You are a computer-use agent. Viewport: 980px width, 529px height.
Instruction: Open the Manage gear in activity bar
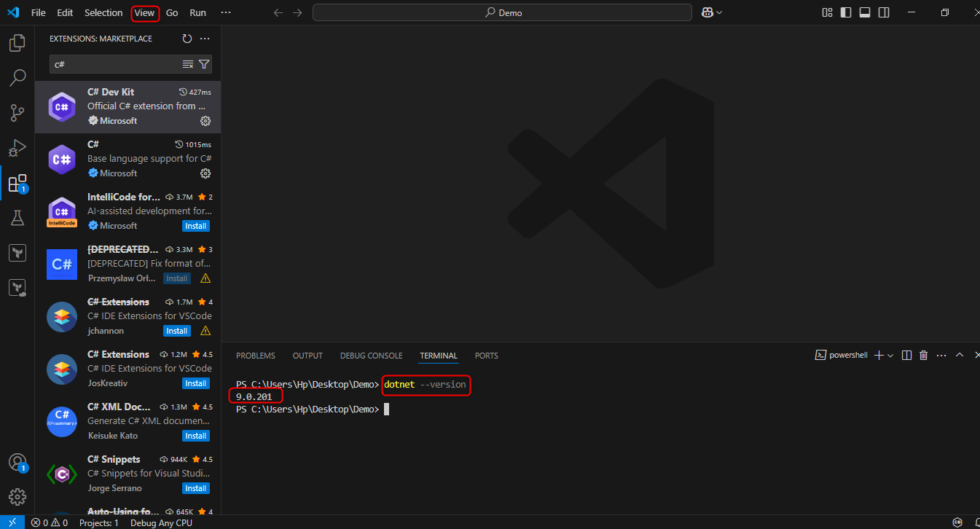(17, 497)
